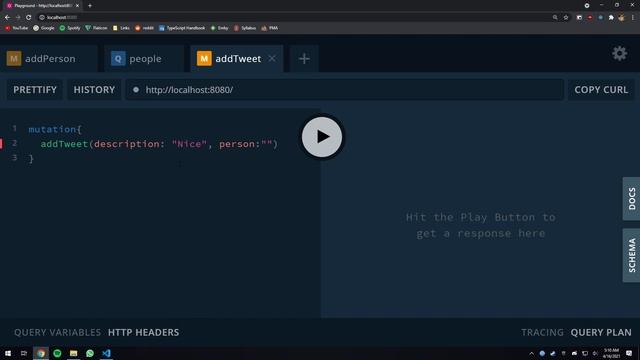This screenshot has width=640, height=360.
Task: Open the QUERY PLAN panel
Action: (x=601, y=332)
